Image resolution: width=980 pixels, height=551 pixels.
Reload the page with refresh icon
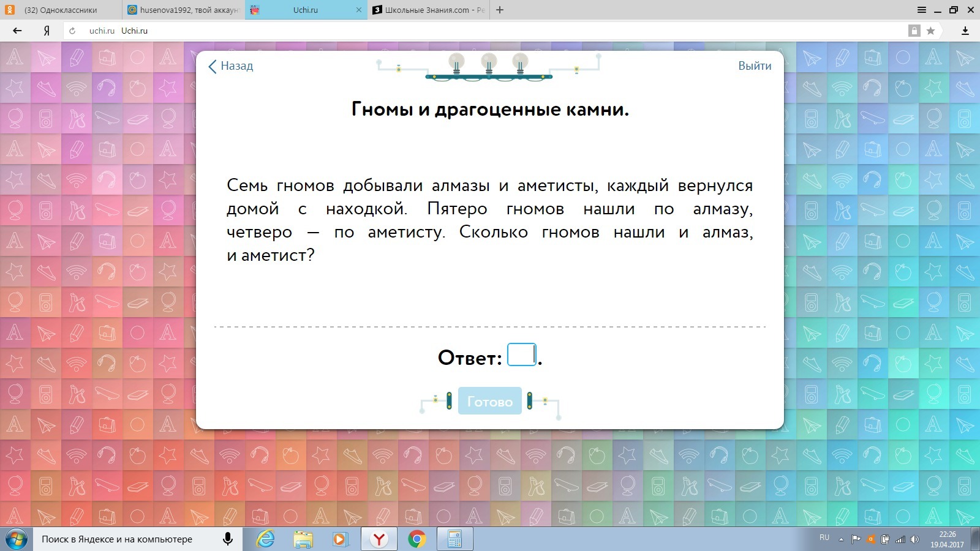(x=72, y=31)
